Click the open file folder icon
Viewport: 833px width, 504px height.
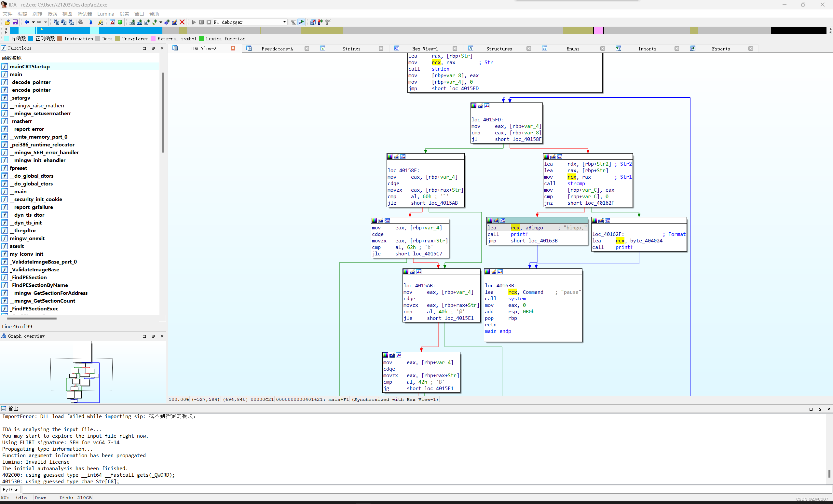pyautogui.click(x=7, y=22)
